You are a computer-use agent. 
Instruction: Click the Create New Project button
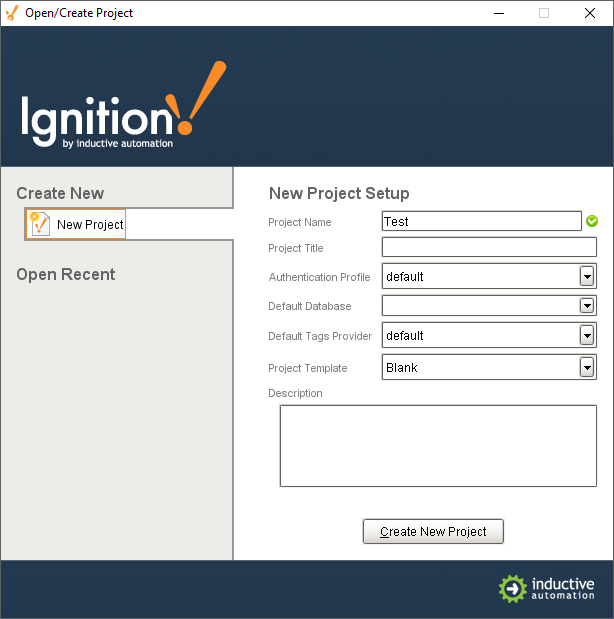click(433, 531)
